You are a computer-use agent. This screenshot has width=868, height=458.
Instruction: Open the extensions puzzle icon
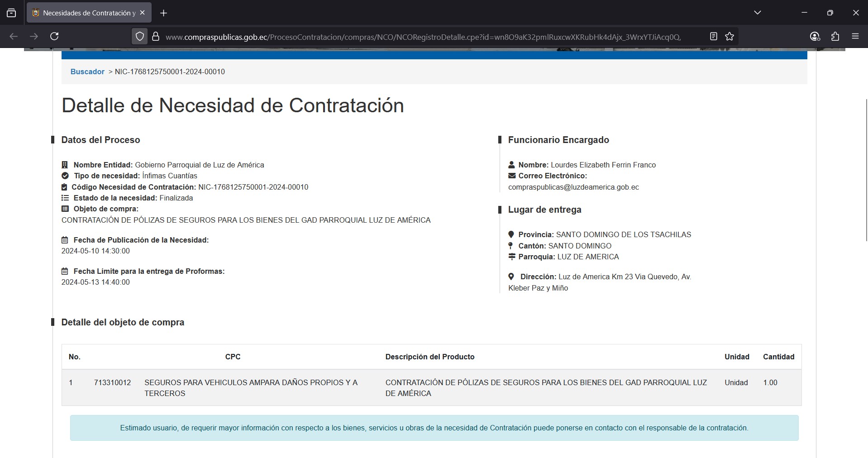point(835,36)
